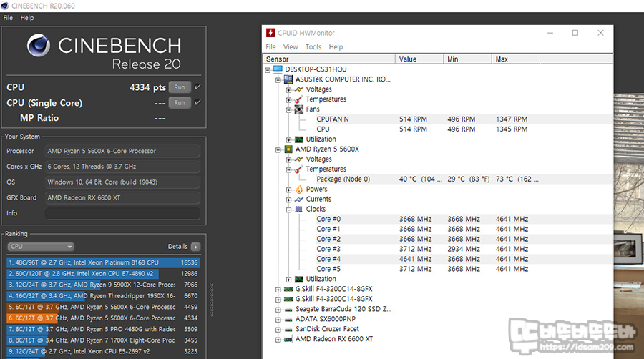Select ranking row with score 4334

(x=103, y=318)
